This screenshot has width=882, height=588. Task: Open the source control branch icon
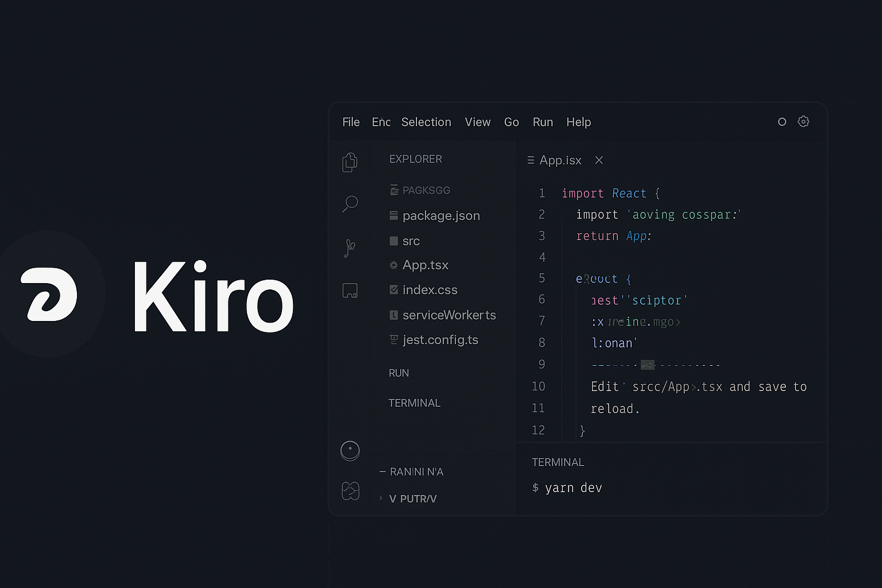point(350,247)
